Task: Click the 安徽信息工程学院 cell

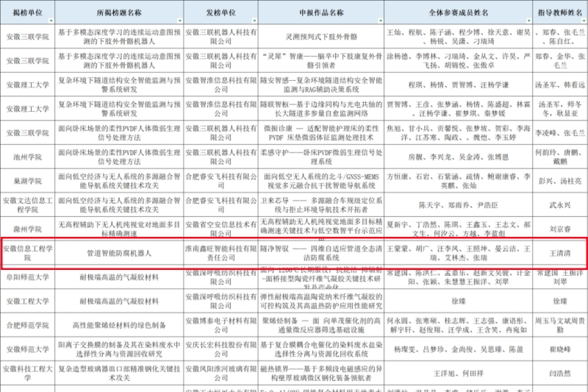Action: (x=27, y=253)
